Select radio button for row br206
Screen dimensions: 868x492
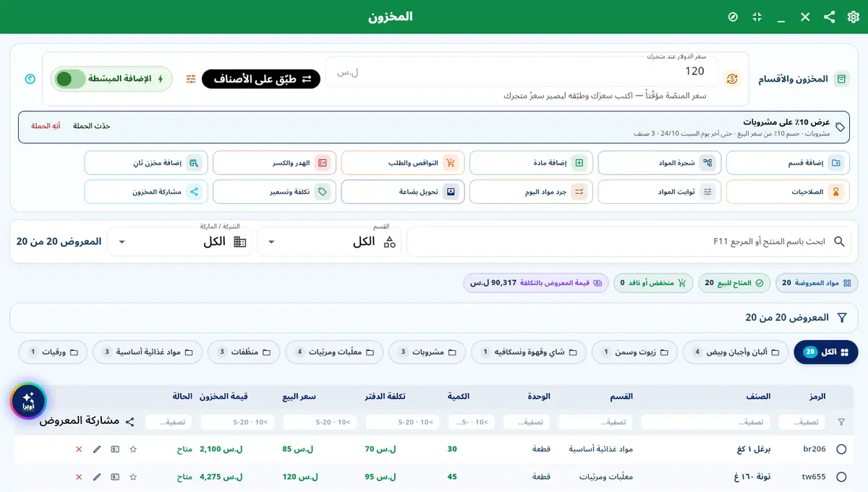(x=841, y=449)
